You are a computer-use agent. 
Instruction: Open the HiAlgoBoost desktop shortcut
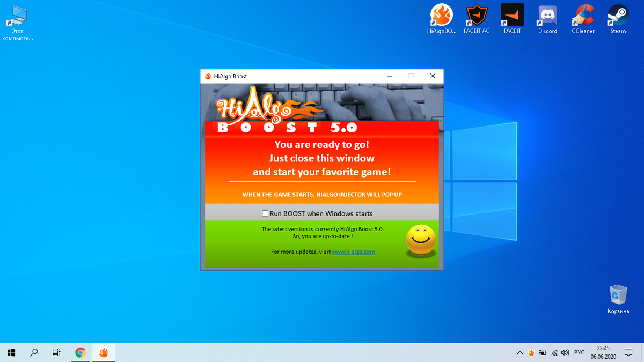click(442, 19)
